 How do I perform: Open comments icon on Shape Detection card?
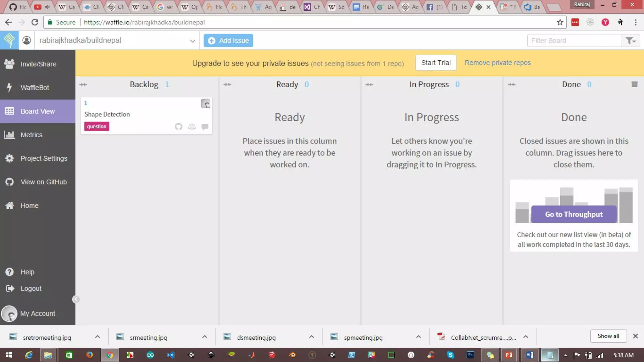[205, 127]
